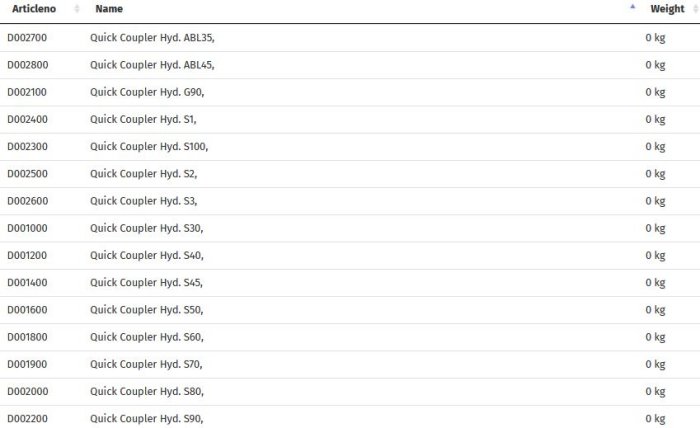Click the Weight column sort arrows
This screenshot has width=700, height=428.
694,9
